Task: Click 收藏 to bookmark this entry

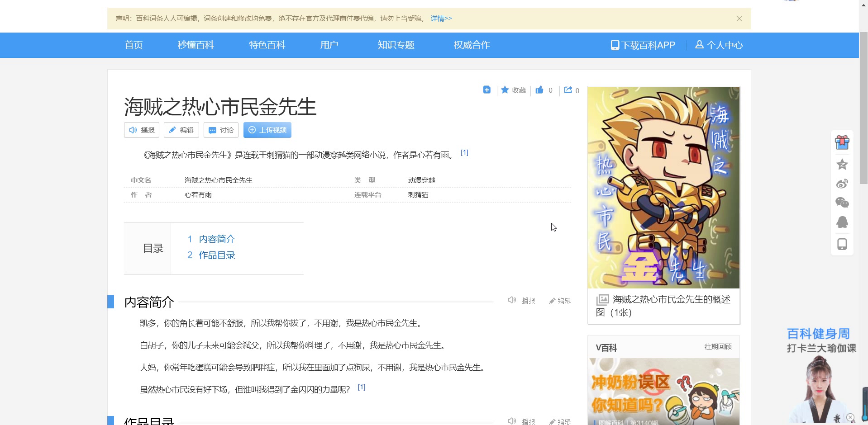Action: (514, 90)
